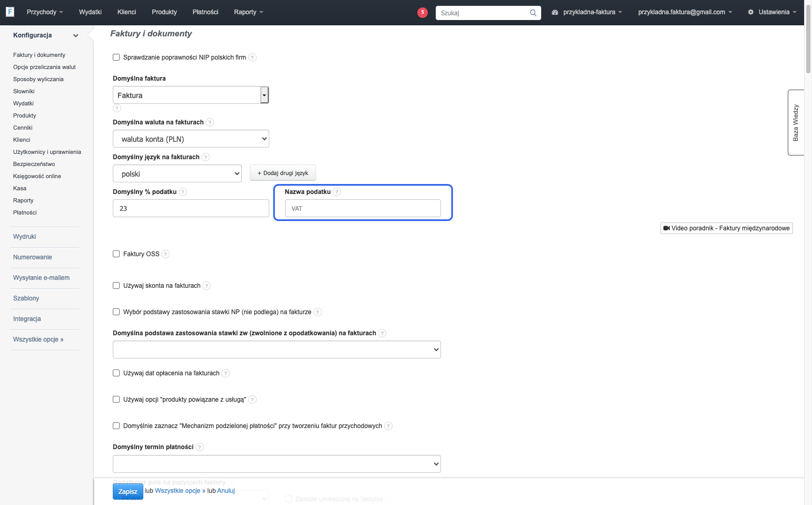This screenshot has width=812, height=505.
Task: Check Wybór podstawy zastosowania stawki NP
Action: point(116,312)
